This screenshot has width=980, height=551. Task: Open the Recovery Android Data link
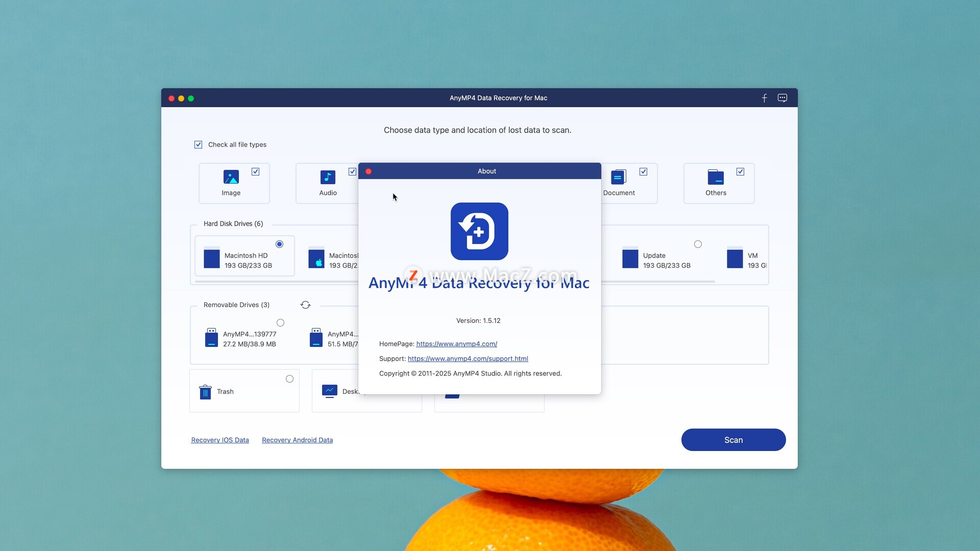click(x=297, y=440)
